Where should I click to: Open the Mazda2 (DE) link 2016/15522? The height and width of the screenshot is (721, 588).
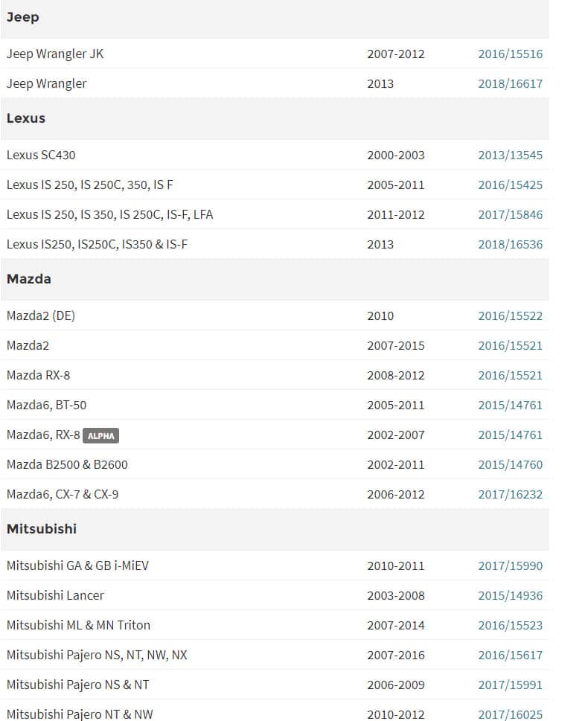(510, 315)
